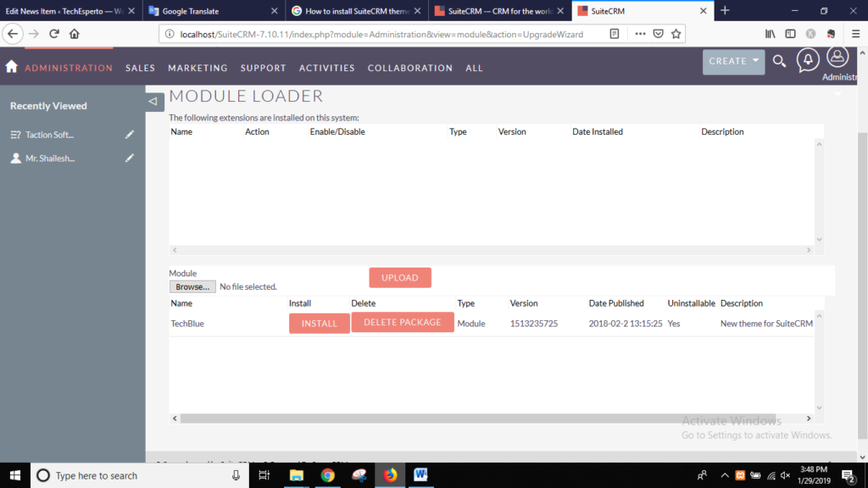Open the CREATE dropdown
The image size is (868, 488).
coord(733,61)
